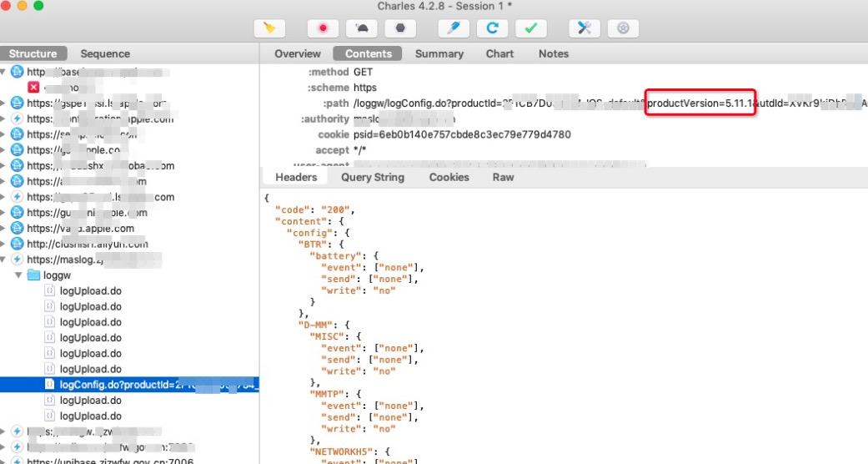868x464 pixels.
Task: Show the Raw response view
Action: click(x=503, y=178)
